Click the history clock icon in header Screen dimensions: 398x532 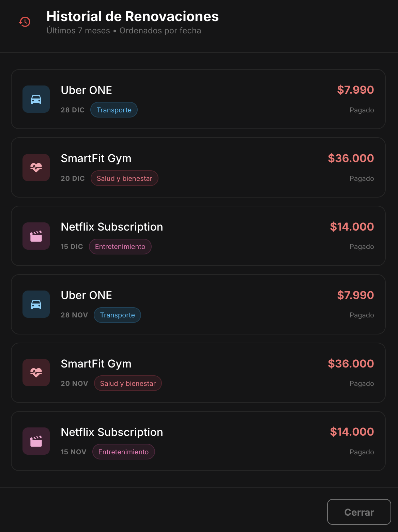point(25,22)
